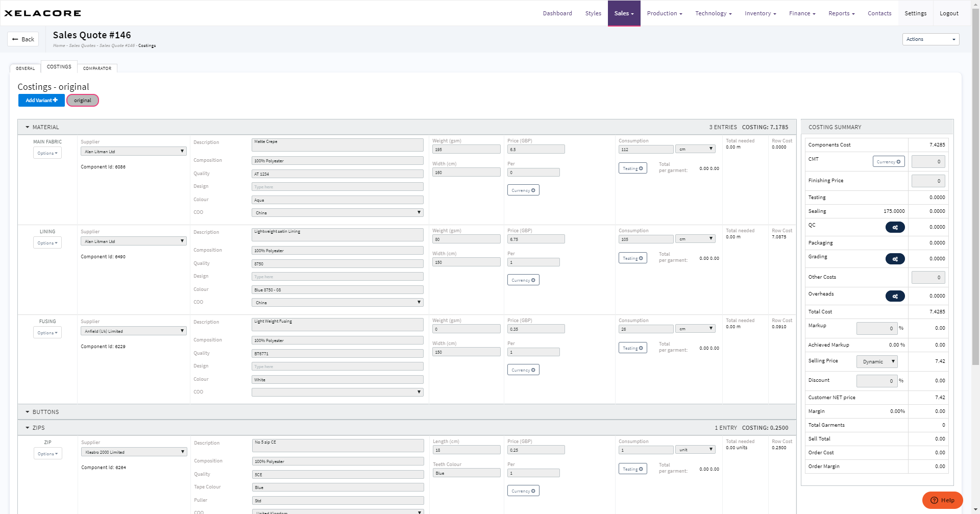Open Selling Price Dynamic dropdown
Viewport: 980px width, 514px height.
click(876, 361)
